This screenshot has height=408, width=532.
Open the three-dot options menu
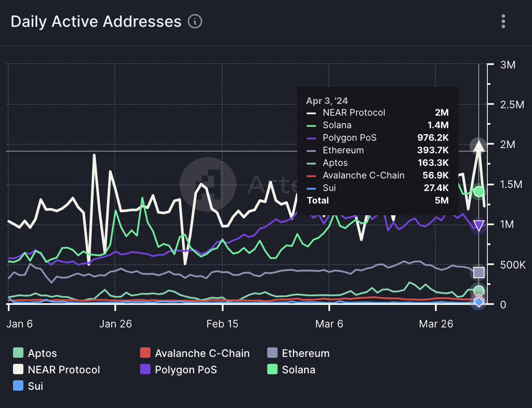pos(503,21)
